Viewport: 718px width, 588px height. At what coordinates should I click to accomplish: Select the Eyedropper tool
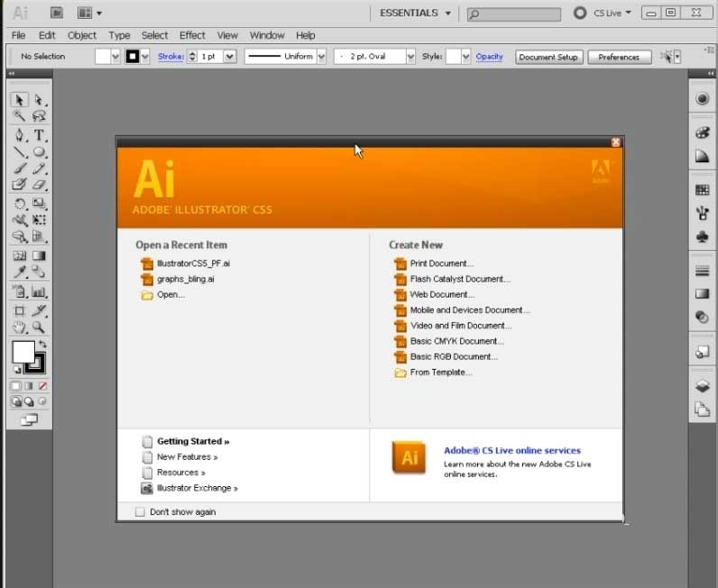pos(19,272)
